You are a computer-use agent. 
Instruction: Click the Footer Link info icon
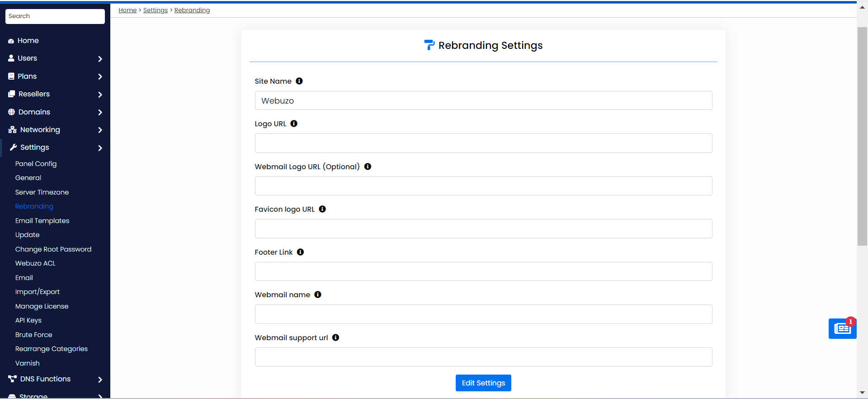[x=300, y=252]
